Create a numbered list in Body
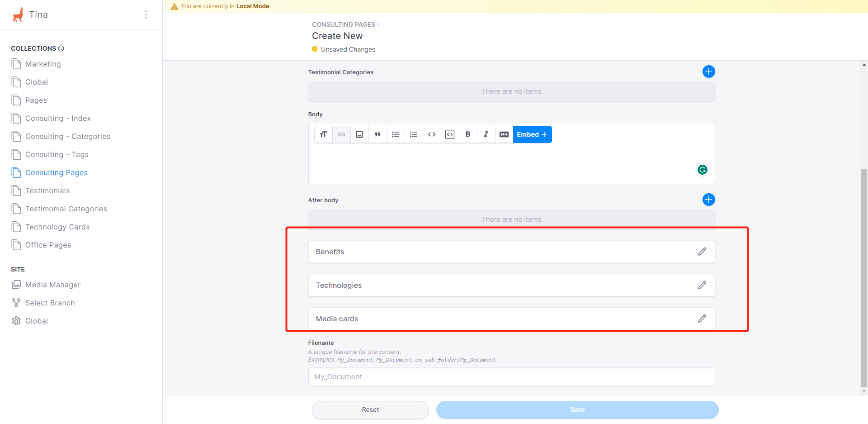This screenshot has width=868, height=424. click(x=414, y=134)
